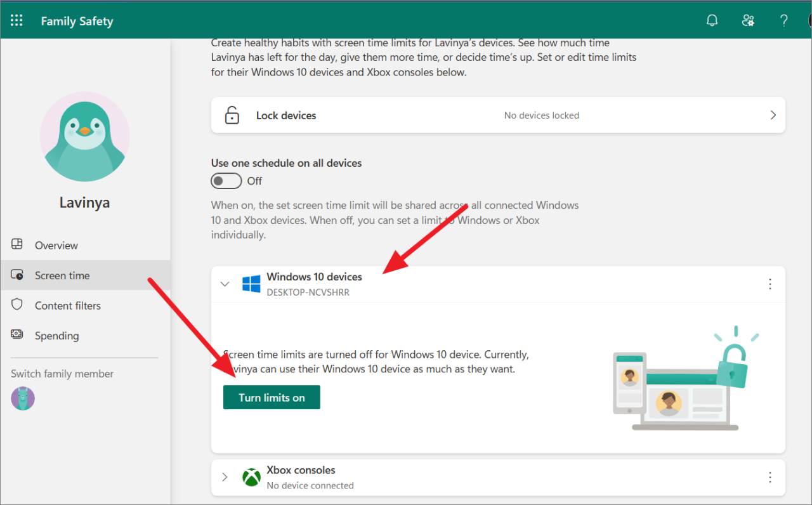
Task: Click No device connected text
Action: click(310, 485)
